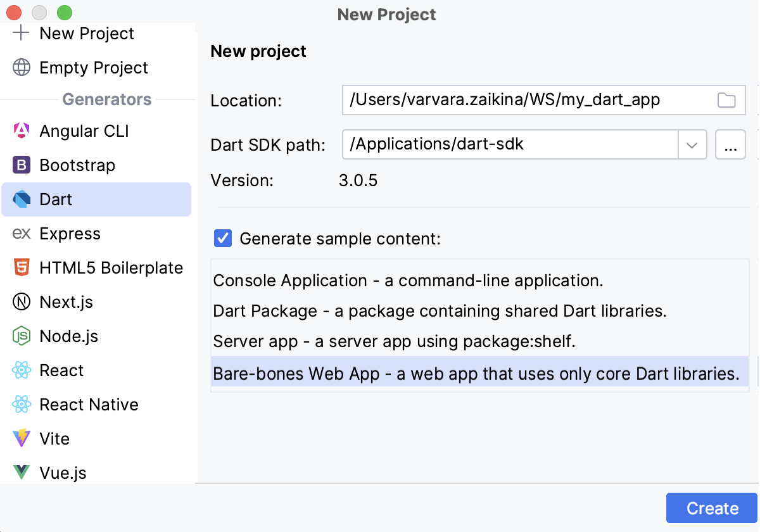Select the Empty Project option
The height and width of the screenshot is (532, 760).
tap(94, 67)
